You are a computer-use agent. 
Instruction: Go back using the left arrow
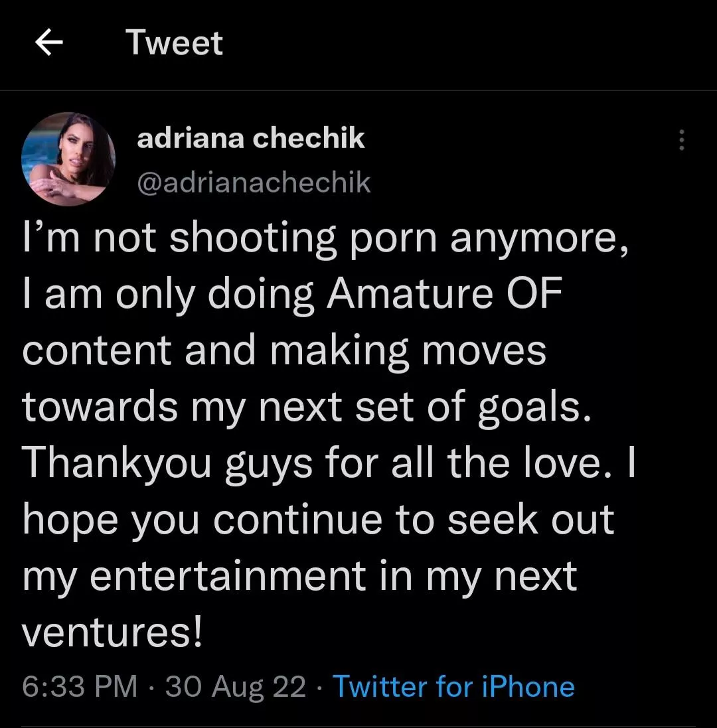coord(48,44)
